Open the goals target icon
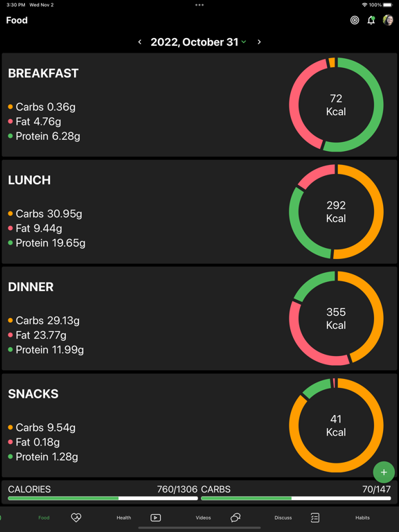Screen dimensions: 399x532 coord(355,20)
